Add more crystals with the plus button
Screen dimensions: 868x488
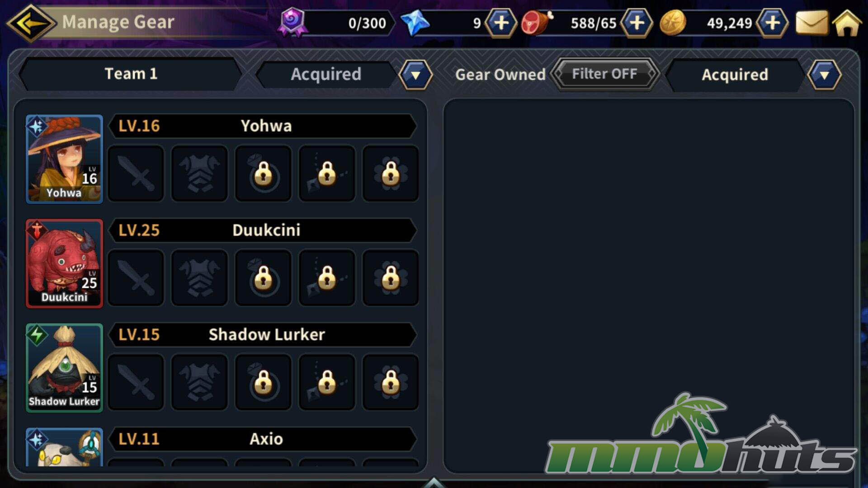tap(501, 23)
